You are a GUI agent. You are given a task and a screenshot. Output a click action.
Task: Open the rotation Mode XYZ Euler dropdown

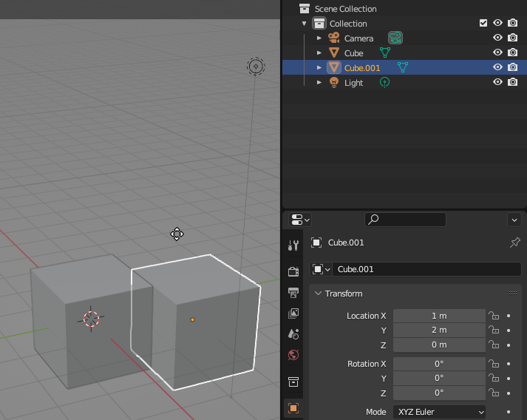(x=439, y=412)
